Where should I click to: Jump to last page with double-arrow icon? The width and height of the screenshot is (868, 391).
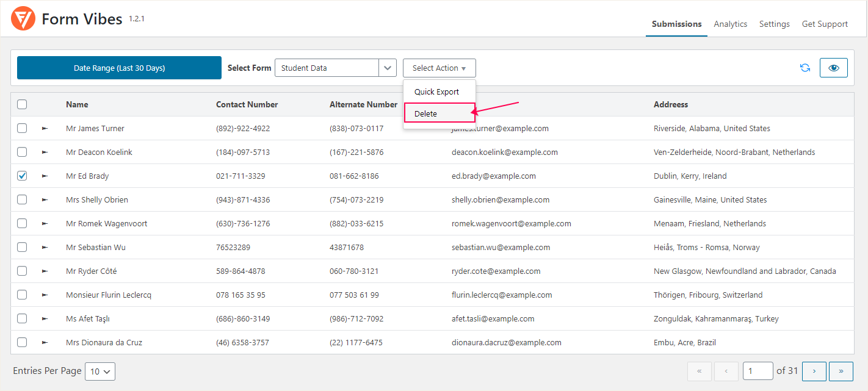click(x=841, y=371)
